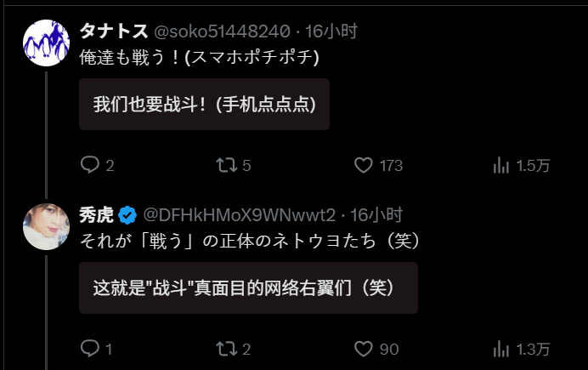
Task: Open the @DFHkHMoX9WNwwt2 handle link
Action: coord(240,215)
